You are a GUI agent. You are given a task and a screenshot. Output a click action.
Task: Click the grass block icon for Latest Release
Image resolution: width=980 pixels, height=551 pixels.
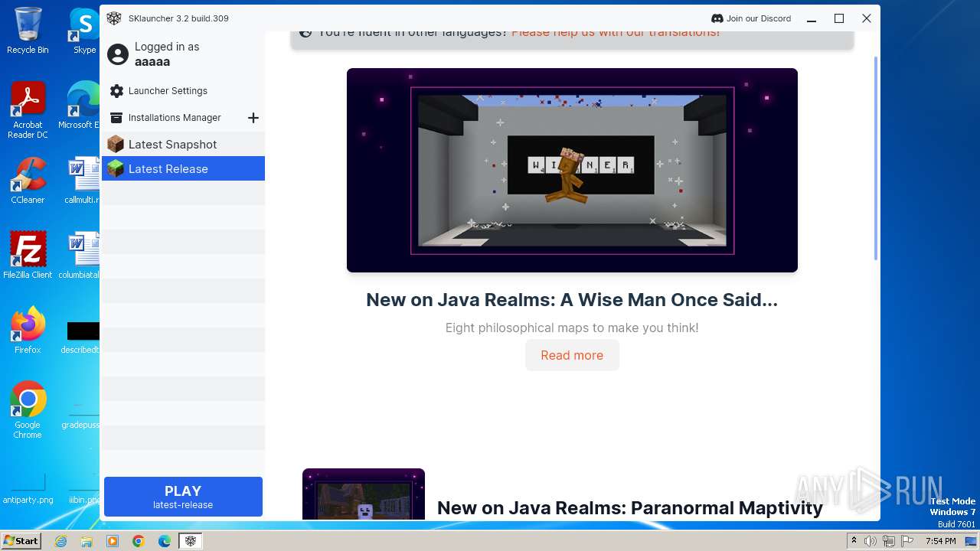tap(116, 168)
